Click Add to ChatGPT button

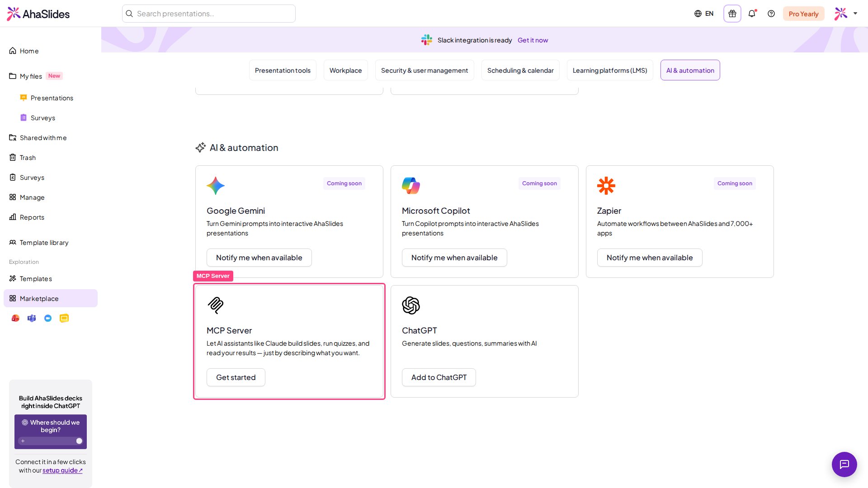point(439,377)
